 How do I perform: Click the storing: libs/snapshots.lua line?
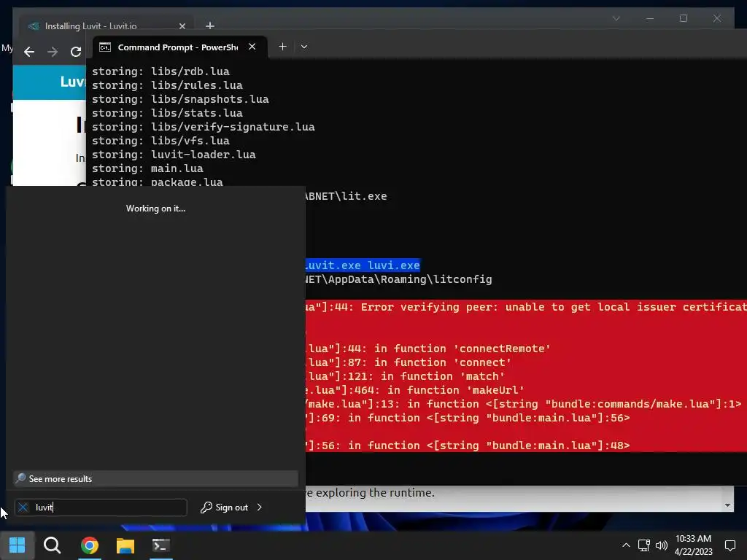point(180,99)
